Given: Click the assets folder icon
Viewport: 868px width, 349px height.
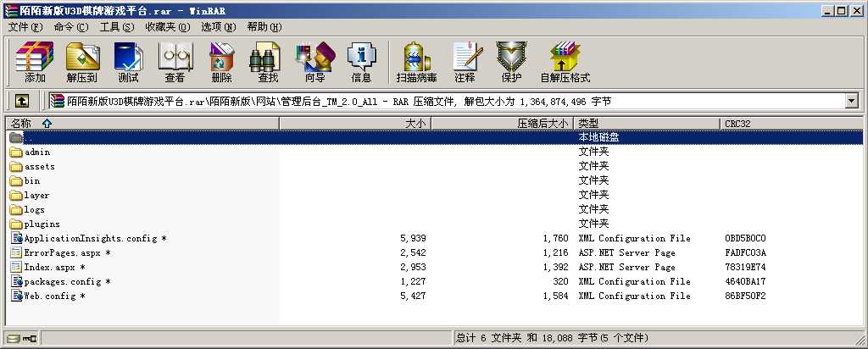Looking at the screenshot, I should (x=16, y=167).
